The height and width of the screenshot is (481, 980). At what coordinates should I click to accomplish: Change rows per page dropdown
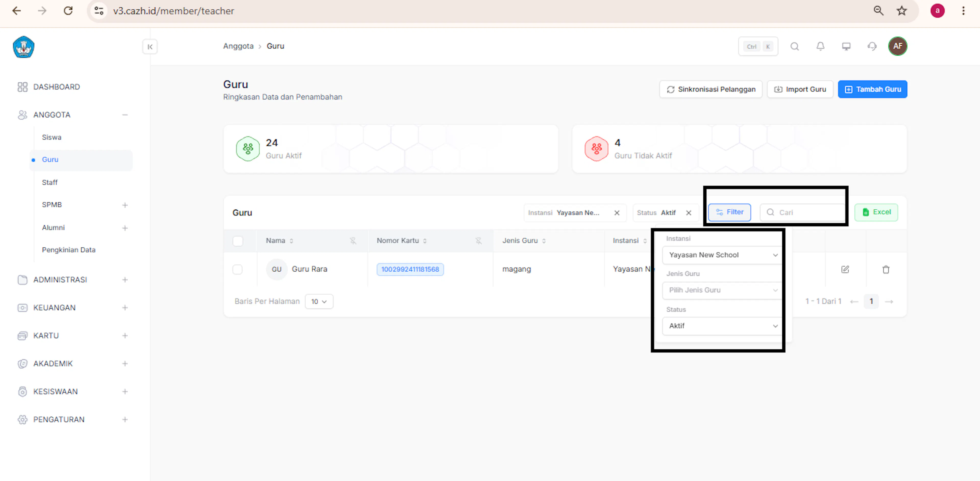(319, 301)
